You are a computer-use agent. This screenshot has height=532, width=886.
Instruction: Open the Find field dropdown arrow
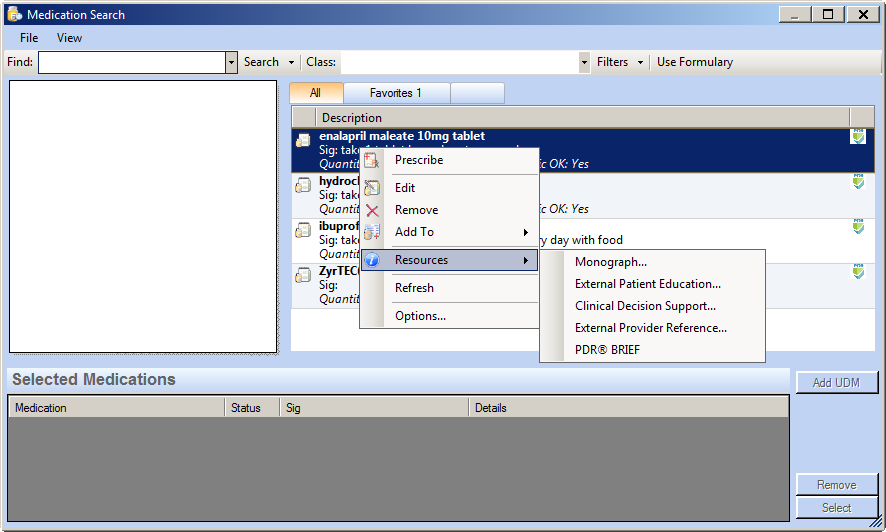pyautogui.click(x=232, y=62)
